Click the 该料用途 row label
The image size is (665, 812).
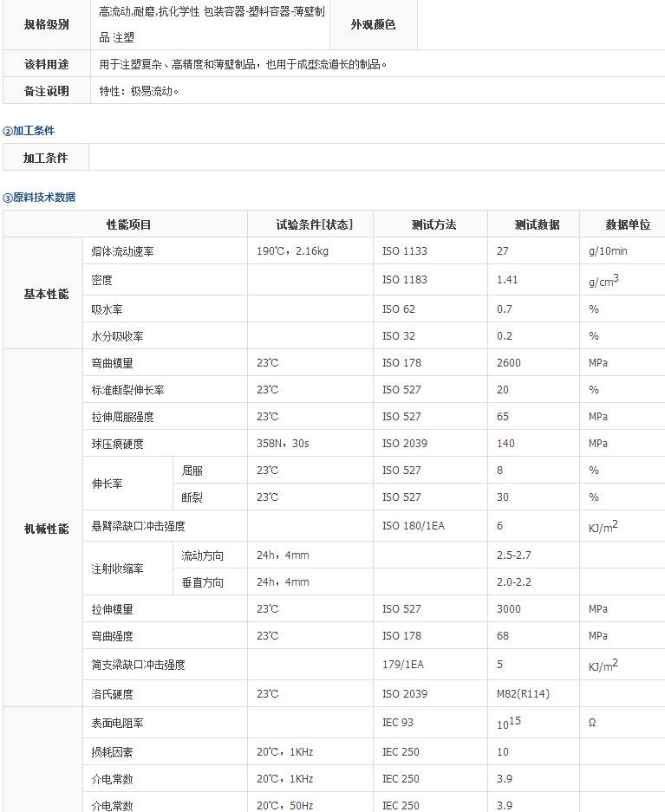pos(47,64)
